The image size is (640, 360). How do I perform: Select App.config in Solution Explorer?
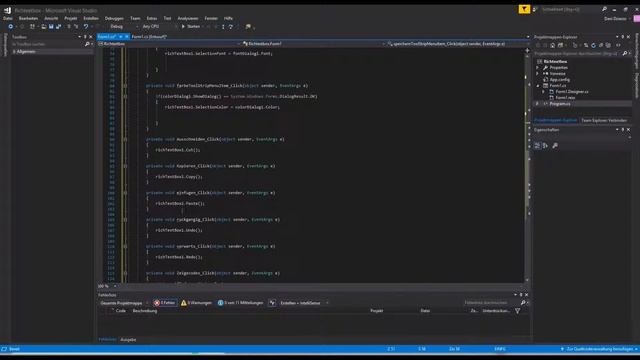pos(560,80)
